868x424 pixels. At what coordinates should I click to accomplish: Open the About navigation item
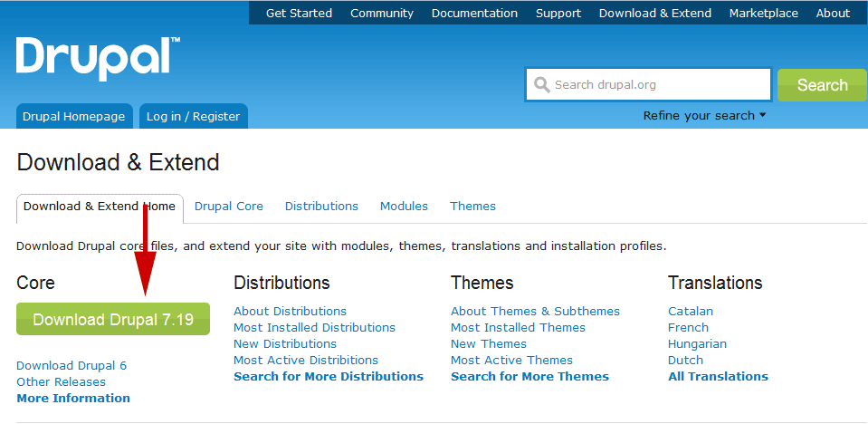tap(833, 14)
